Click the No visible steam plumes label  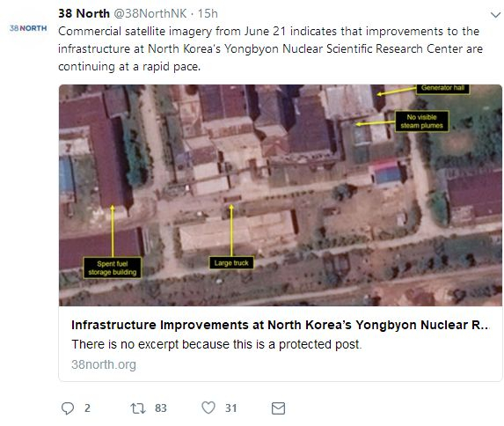point(421,121)
